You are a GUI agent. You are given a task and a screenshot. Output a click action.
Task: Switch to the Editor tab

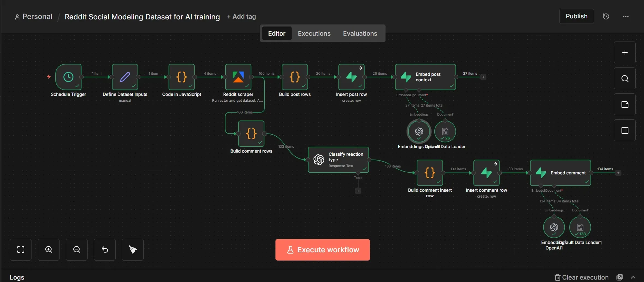tap(276, 34)
